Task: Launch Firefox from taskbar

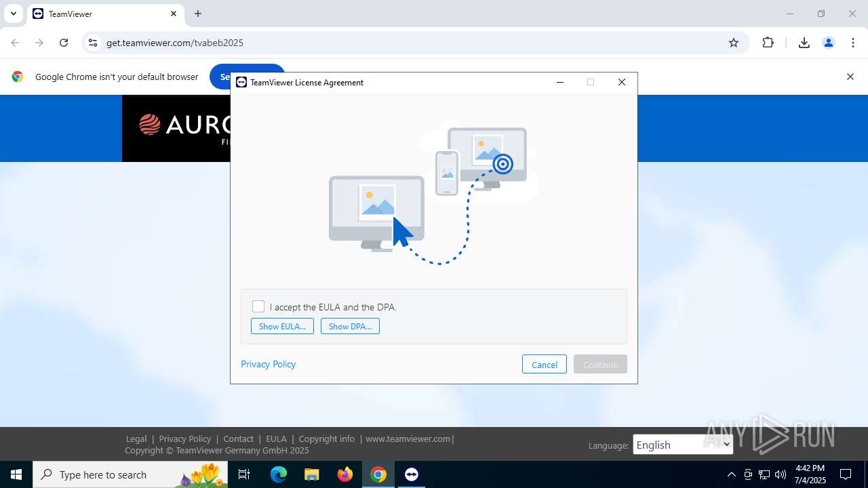Action: [x=345, y=474]
